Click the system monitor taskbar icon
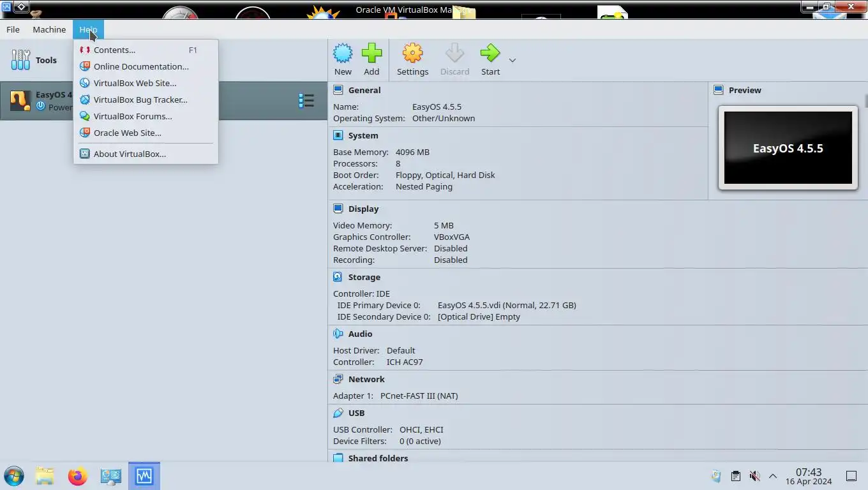 point(110,476)
